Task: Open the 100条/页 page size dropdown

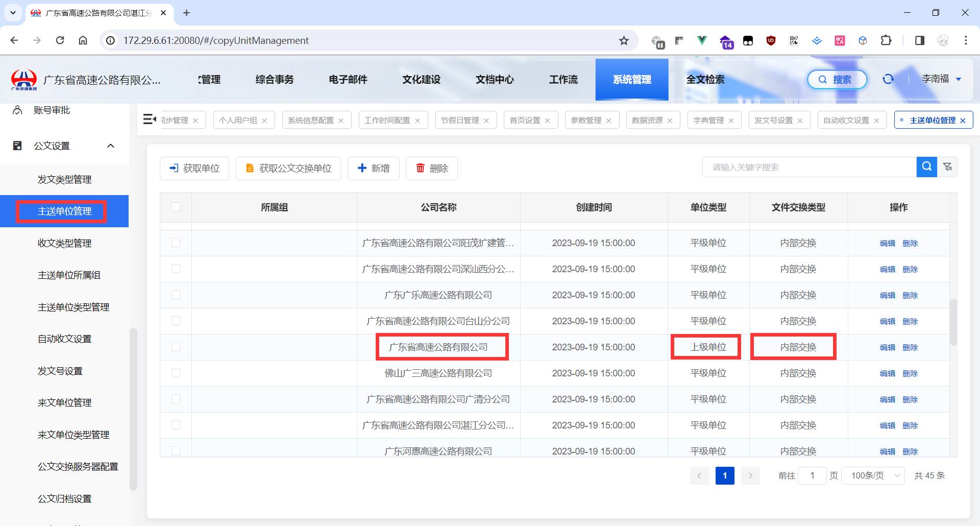Action: tap(873, 475)
